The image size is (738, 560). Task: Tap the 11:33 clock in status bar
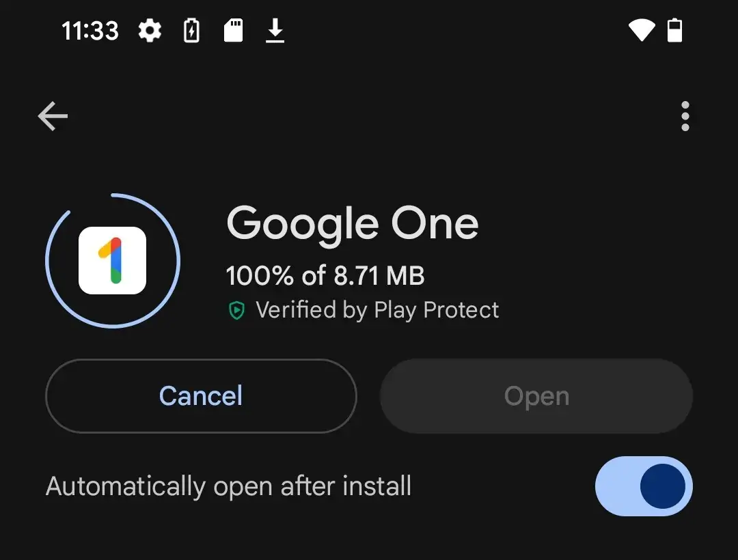click(90, 31)
